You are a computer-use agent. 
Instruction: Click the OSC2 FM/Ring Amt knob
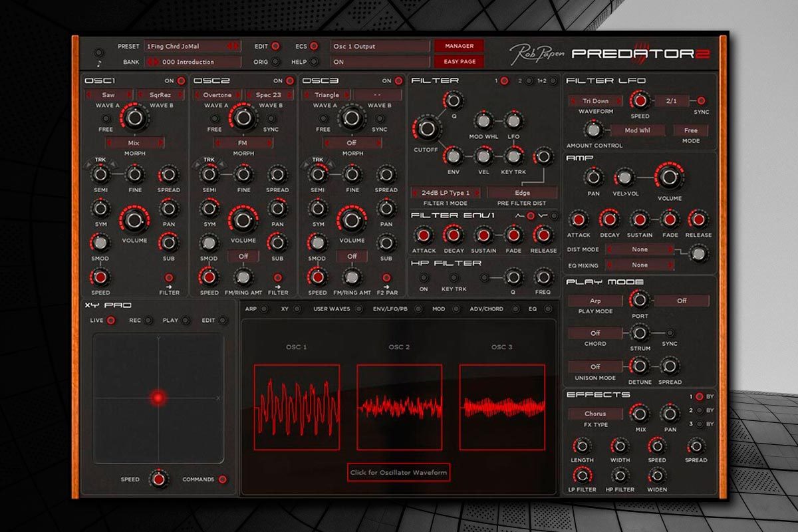243,277
